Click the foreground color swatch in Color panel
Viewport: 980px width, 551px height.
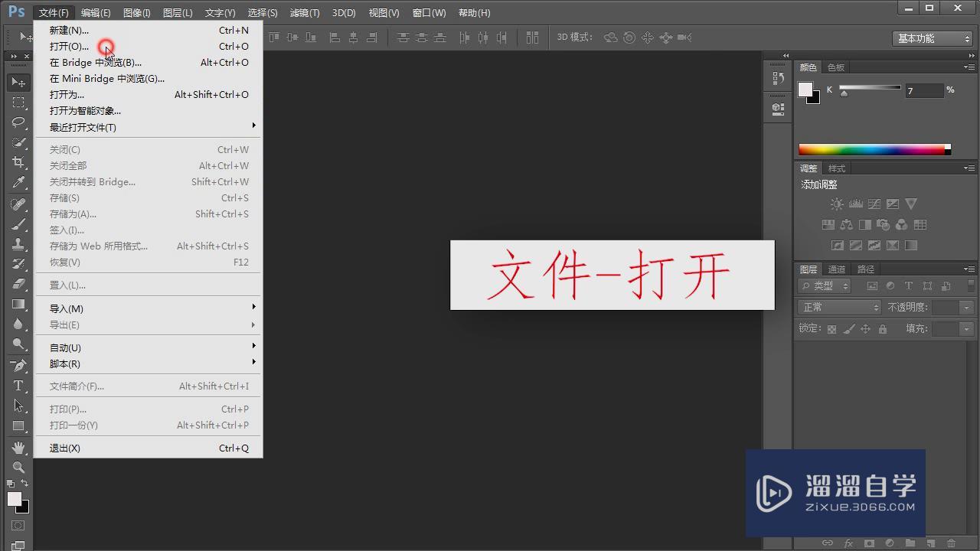coord(805,90)
